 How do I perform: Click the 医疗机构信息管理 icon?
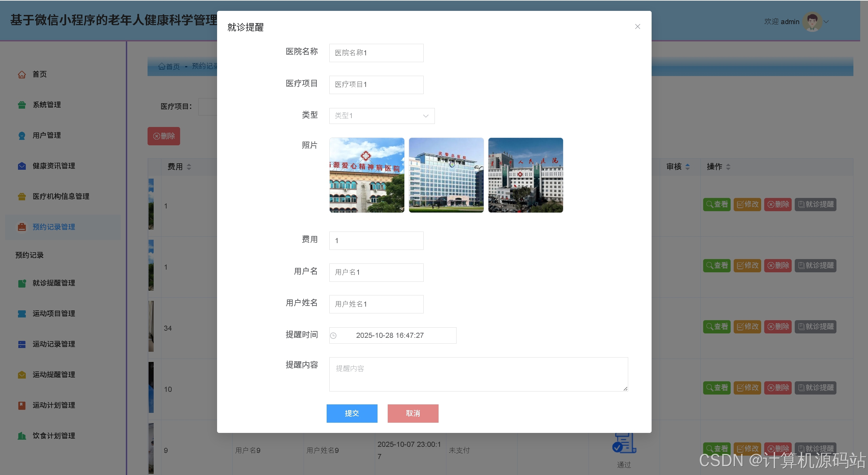tap(22, 197)
